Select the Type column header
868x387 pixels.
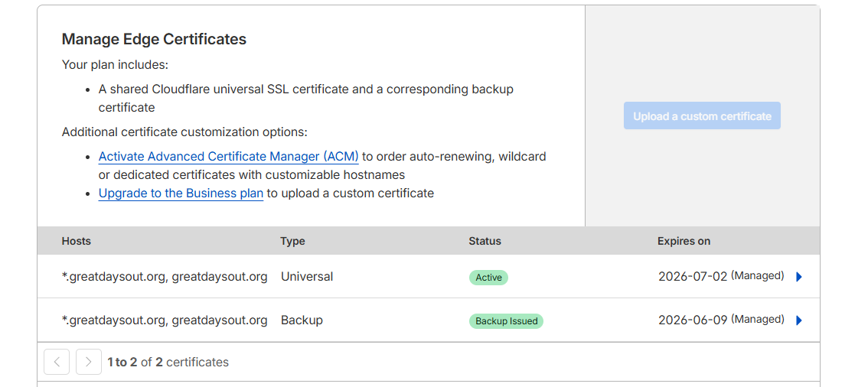292,241
